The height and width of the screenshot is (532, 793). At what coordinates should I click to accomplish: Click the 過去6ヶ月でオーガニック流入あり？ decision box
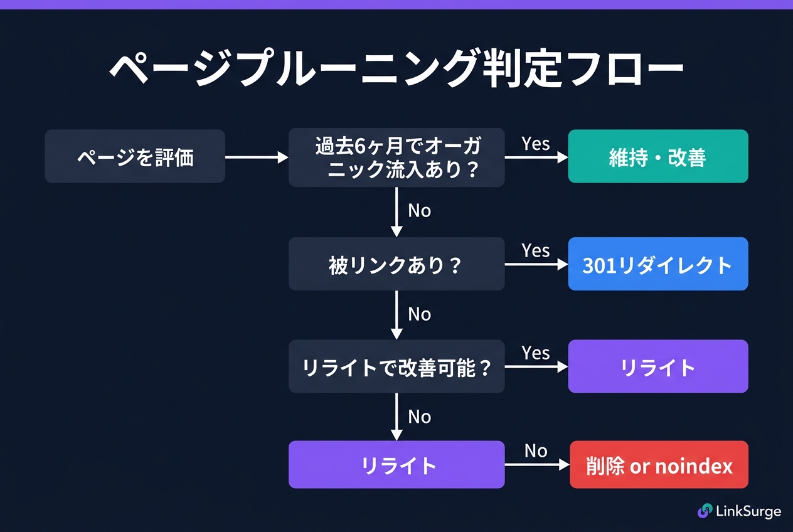(396, 157)
